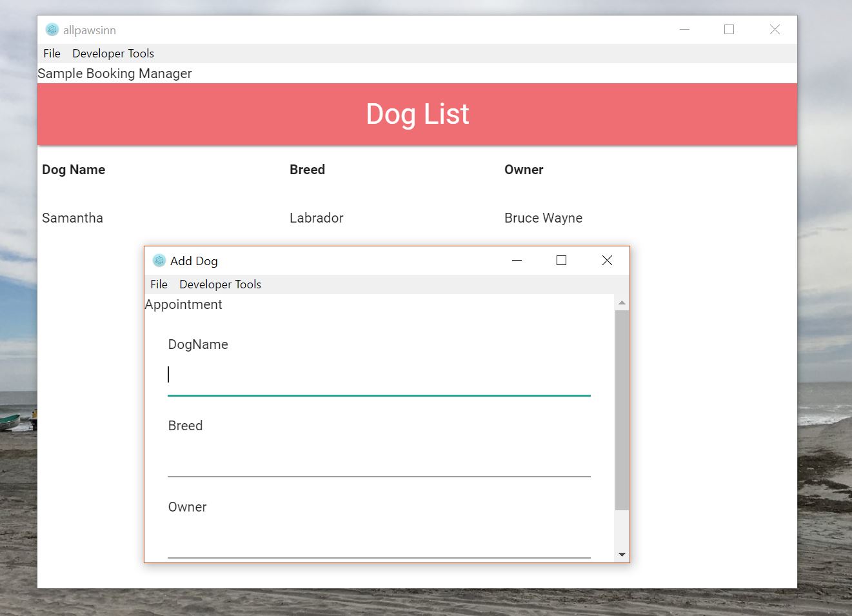Maximize the main allpawsinn window

coord(729,30)
